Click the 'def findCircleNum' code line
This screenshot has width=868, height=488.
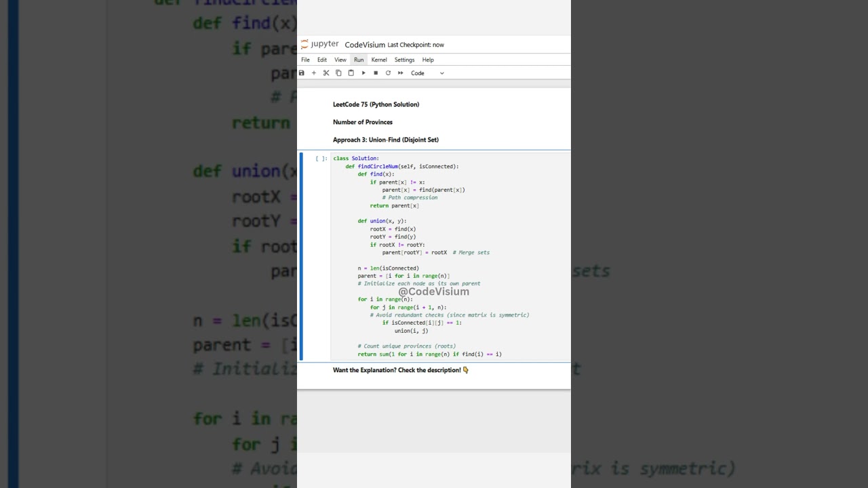pyautogui.click(x=402, y=166)
